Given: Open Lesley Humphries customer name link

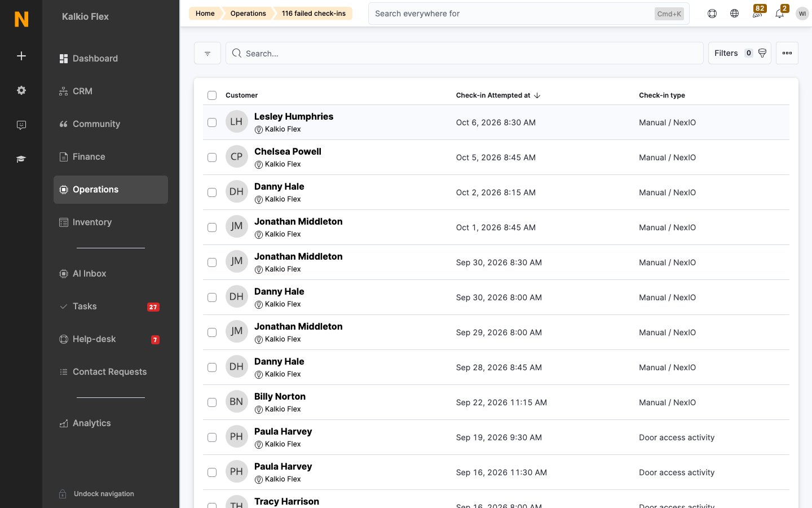Looking at the screenshot, I should (294, 116).
